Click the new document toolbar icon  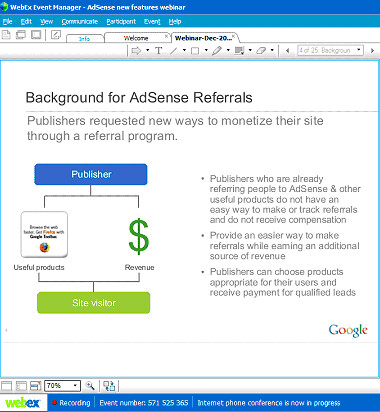[x=6, y=34]
